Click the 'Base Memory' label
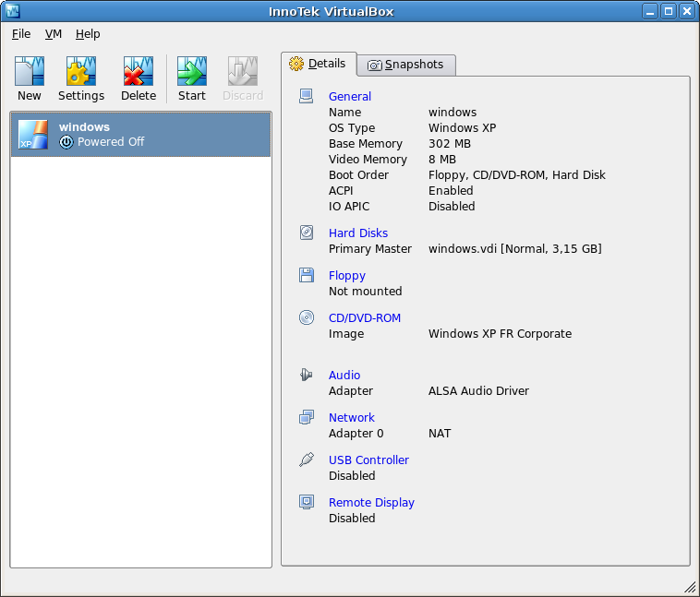 coord(365,144)
